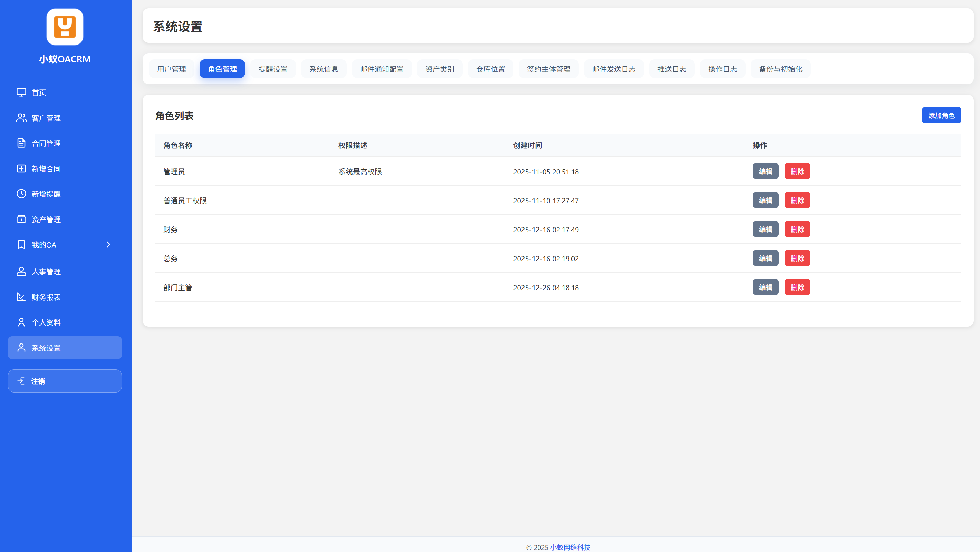This screenshot has height=552, width=980.
Task: Switch to the 用户管理 tab
Action: (172, 69)
